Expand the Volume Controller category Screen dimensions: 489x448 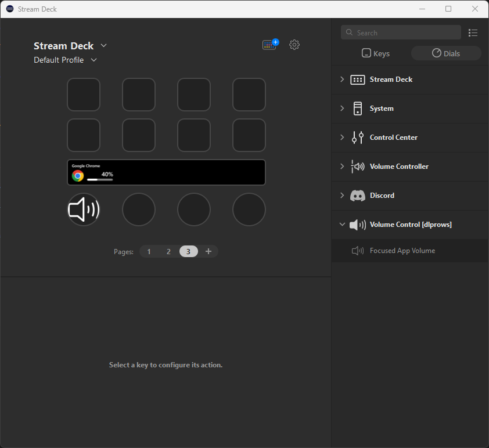tap(342, 167)
